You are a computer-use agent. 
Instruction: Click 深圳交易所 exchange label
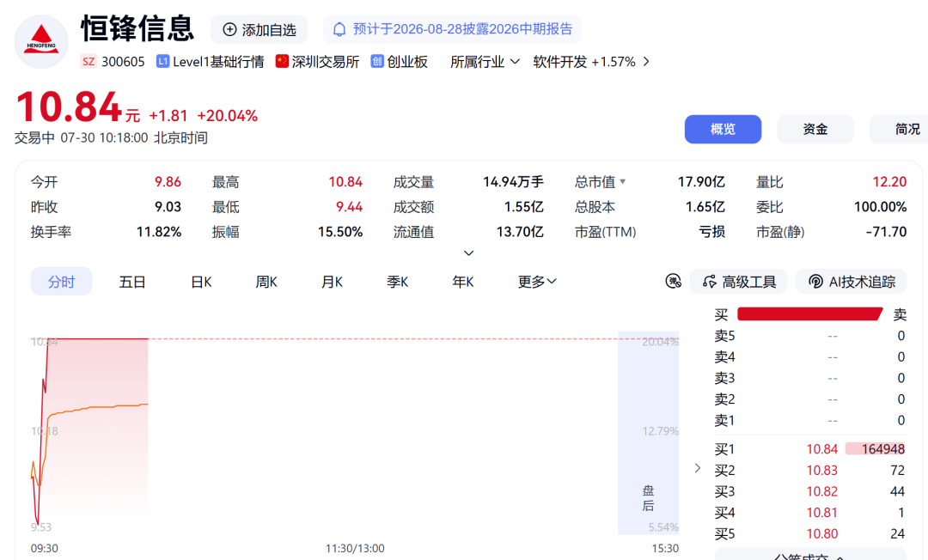coord(326,62)
